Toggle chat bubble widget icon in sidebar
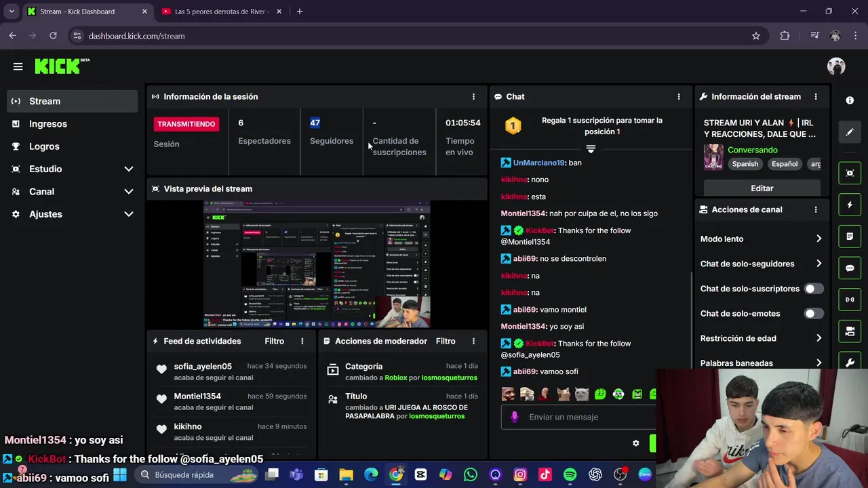The width and height of the screenshot is (868, 488). tap(850, 268)
